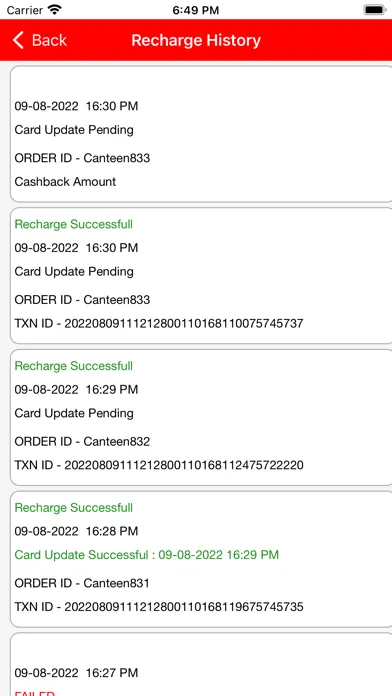Open the 16:28 PM recharge entry
This screenshot has height=696, width=392.
201,559
